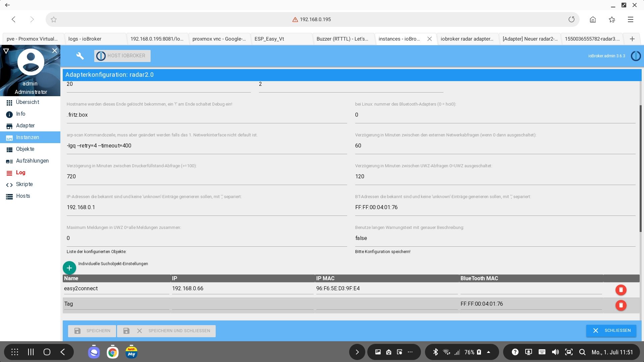
Task: Switch to proxmox vnc - Google tab
Action: 219,39
